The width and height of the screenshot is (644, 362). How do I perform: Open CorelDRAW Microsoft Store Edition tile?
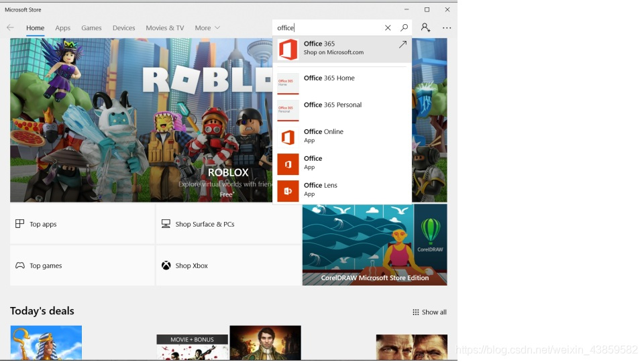(374, 245)
